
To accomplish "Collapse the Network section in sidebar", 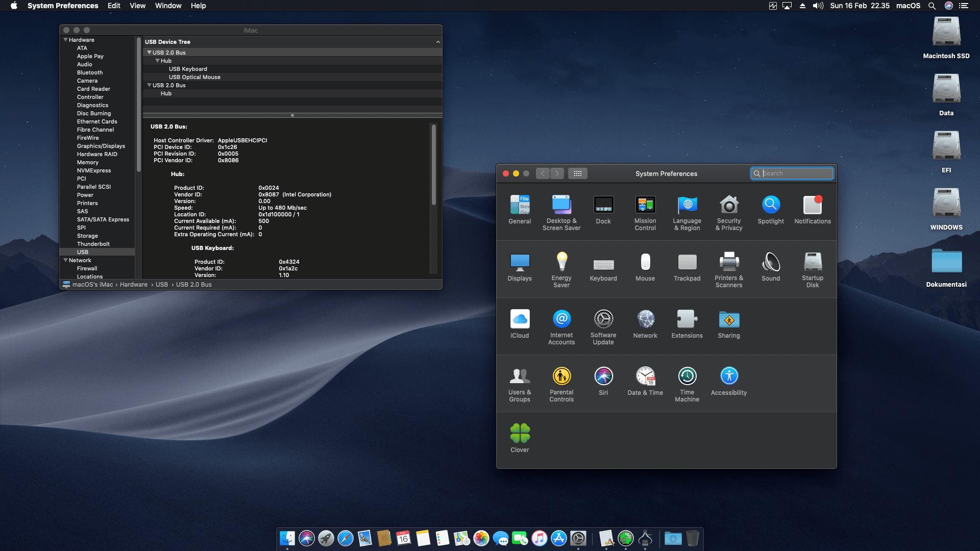I will pyautogui.click(x=65, y=260).
